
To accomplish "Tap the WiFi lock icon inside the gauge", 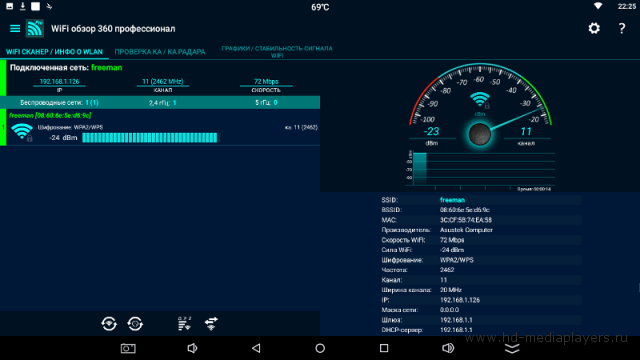I will 480,100.
